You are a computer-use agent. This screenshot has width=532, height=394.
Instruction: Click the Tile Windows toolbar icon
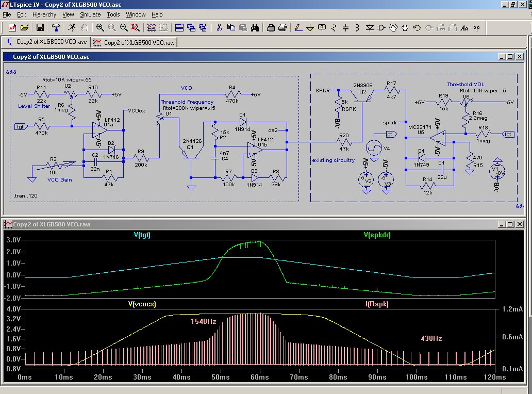pyautogui.click(x=179, y=27)
